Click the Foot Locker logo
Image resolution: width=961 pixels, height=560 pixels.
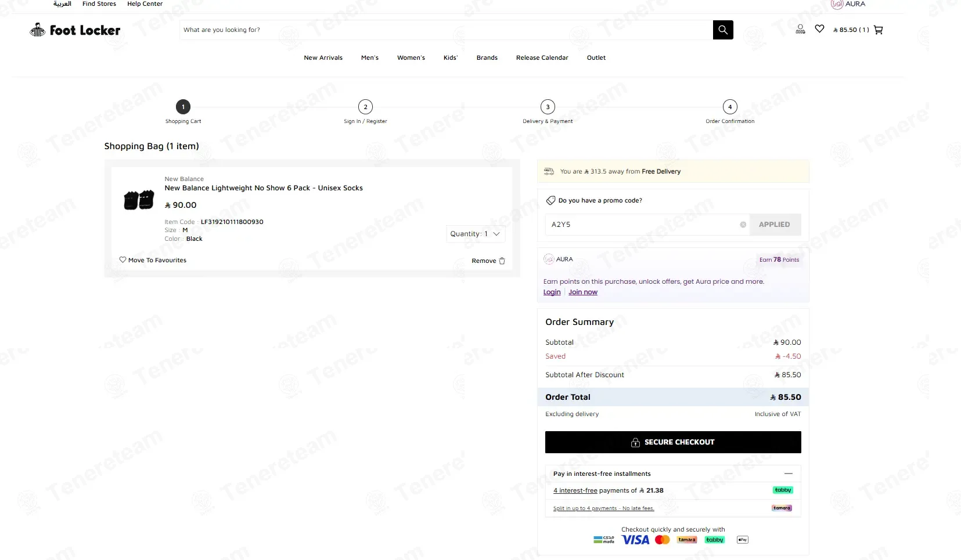click(75, 30)
